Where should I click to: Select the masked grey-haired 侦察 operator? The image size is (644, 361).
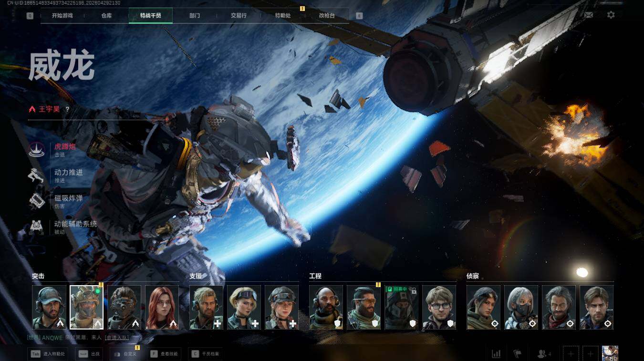point(521,307)
